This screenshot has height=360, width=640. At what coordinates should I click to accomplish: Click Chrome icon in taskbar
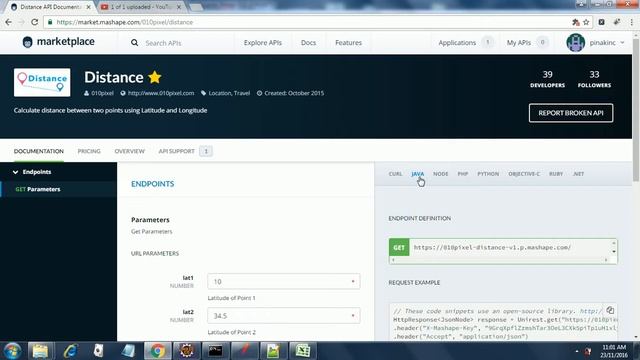[x=157, y=351]
